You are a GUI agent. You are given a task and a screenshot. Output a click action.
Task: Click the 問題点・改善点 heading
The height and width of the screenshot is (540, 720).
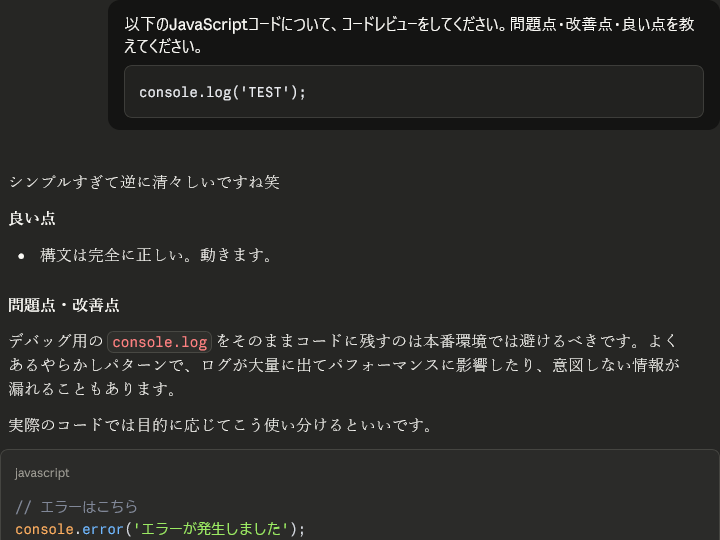point(64,305)
